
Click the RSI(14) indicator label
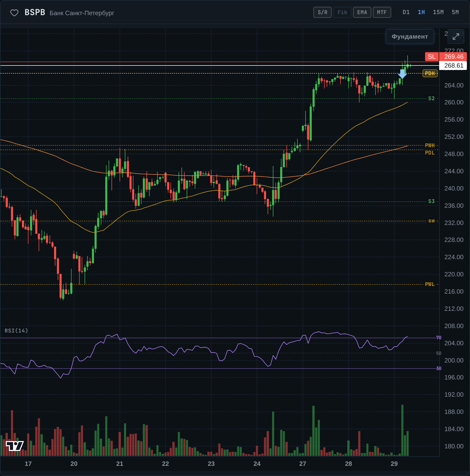[x=16, y=331]
